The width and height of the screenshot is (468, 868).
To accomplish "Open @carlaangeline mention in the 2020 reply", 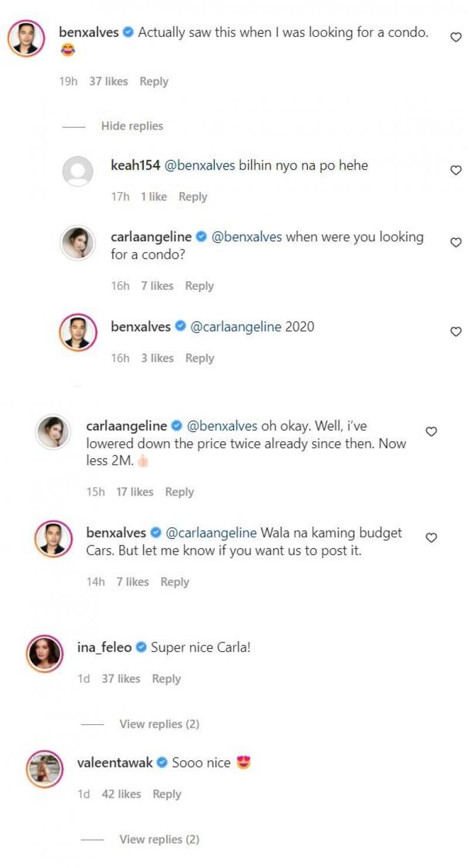I will point(236,327).
